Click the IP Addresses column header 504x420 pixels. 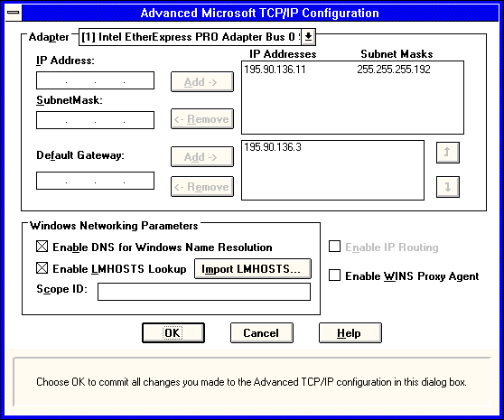(x=283, y=54)
